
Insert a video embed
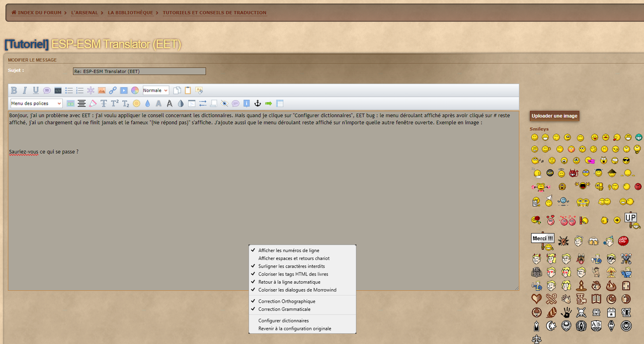coord(124,91)
